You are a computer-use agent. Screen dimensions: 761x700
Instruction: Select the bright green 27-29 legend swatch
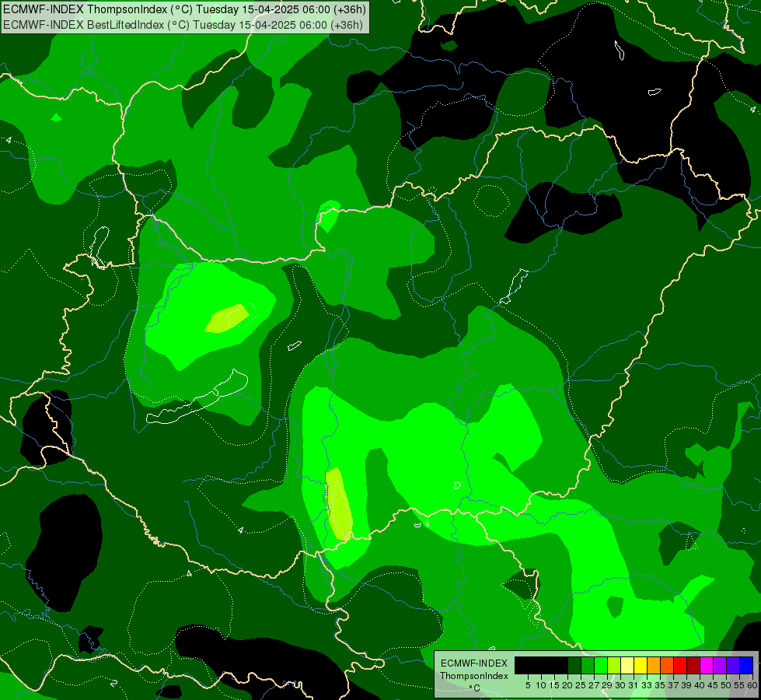(x=601, y=665)
